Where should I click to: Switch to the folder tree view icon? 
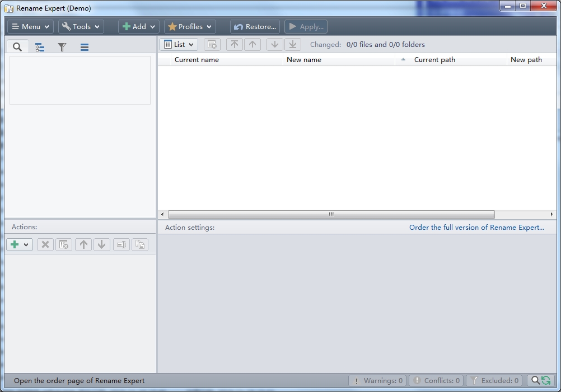[40, 47]
